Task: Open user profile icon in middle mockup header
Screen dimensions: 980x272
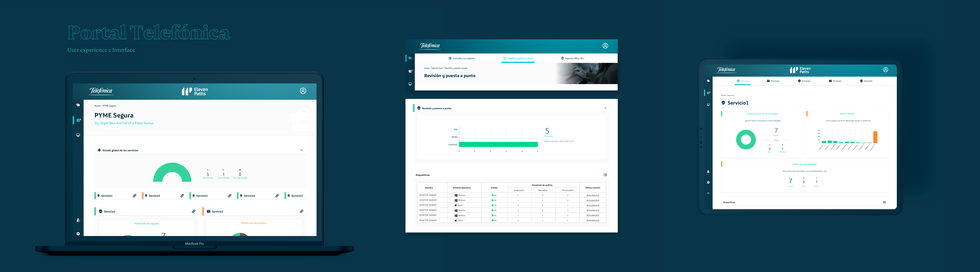Action: pos(605,46)
